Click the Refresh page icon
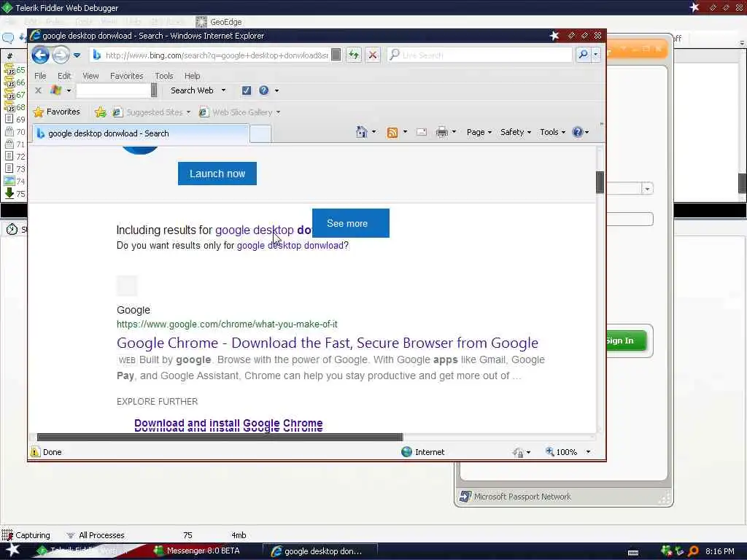 tap(354, 55)
